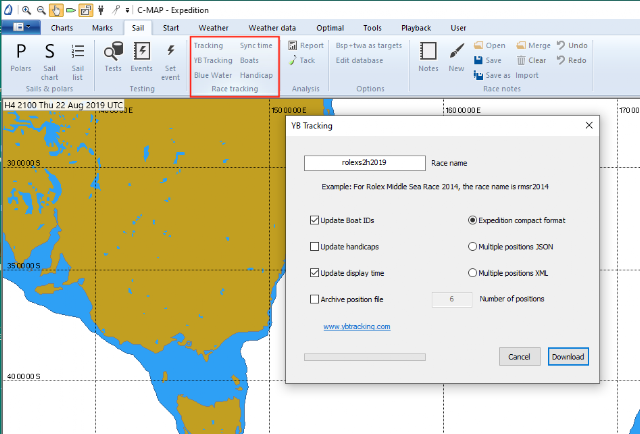Click Boats in Race tracking group
The width and height of the screenshot is (640, 434).
click(x=249, y=60)
